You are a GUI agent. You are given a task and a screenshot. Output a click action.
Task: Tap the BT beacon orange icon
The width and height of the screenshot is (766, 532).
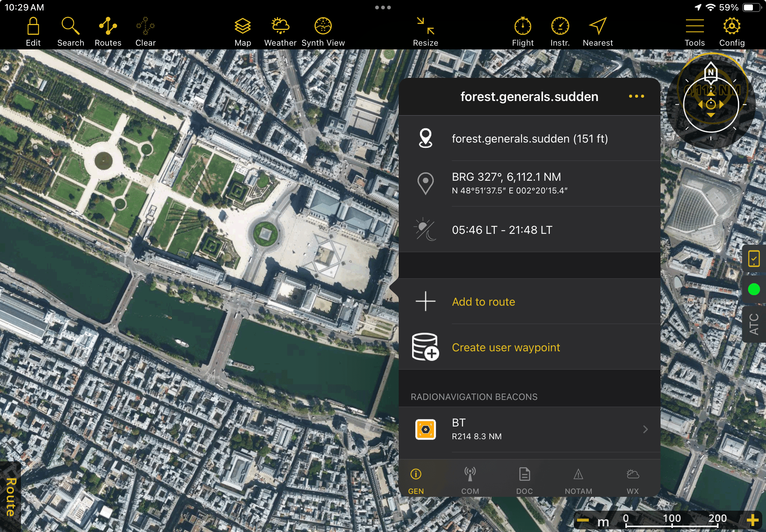coord(426,429)
